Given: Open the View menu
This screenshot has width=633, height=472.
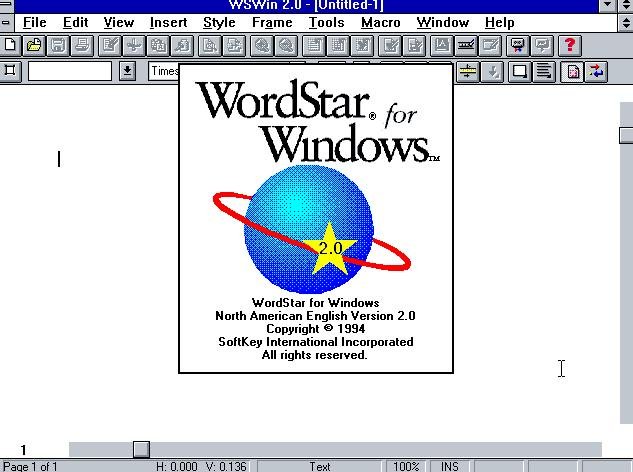Looking at the screenshot, I should 118,23.
